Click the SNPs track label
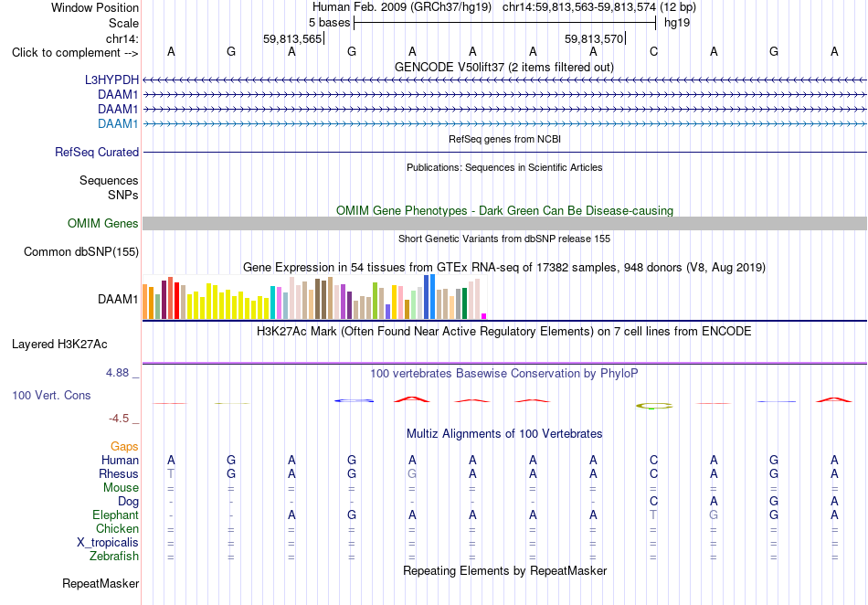 click(123, 195)
